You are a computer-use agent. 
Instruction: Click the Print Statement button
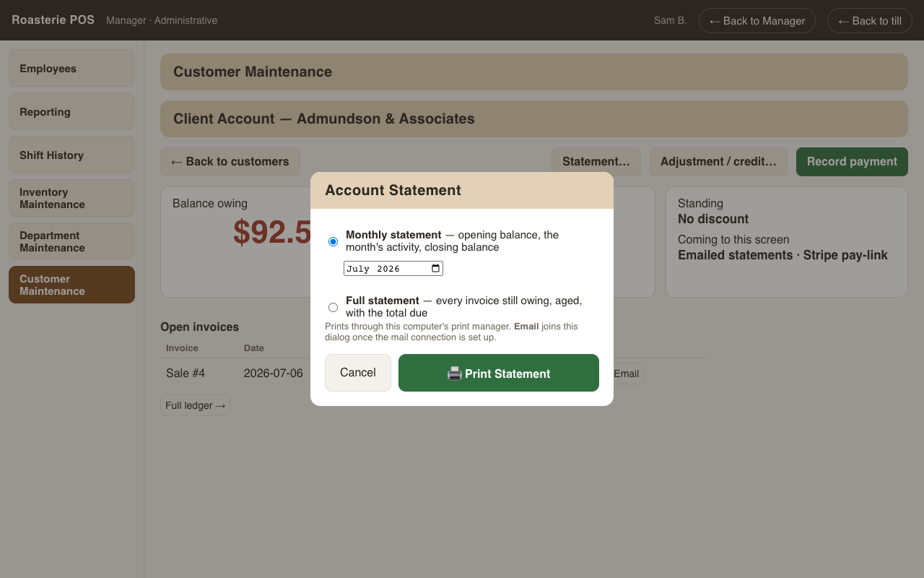tap(499, 373)
